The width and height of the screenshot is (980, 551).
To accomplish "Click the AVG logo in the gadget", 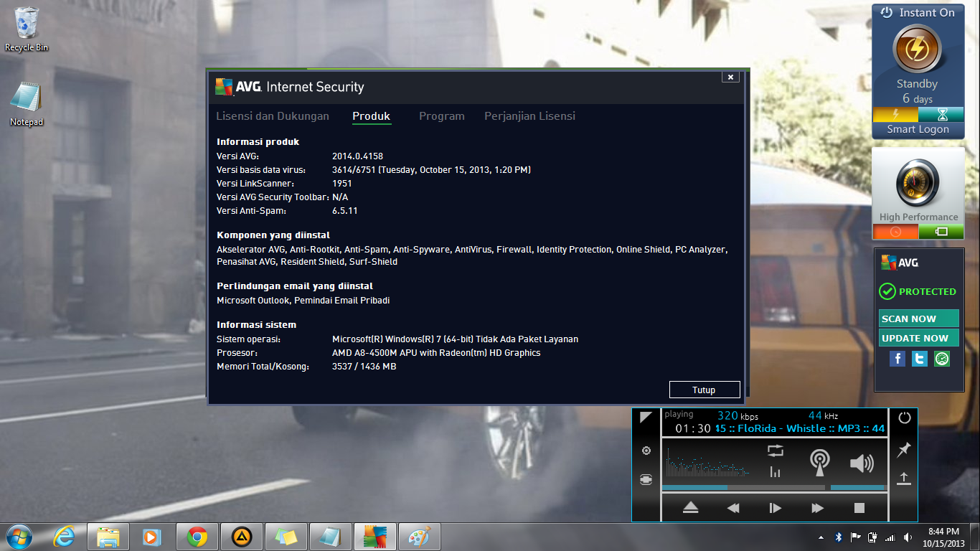I will coord(900,263).
